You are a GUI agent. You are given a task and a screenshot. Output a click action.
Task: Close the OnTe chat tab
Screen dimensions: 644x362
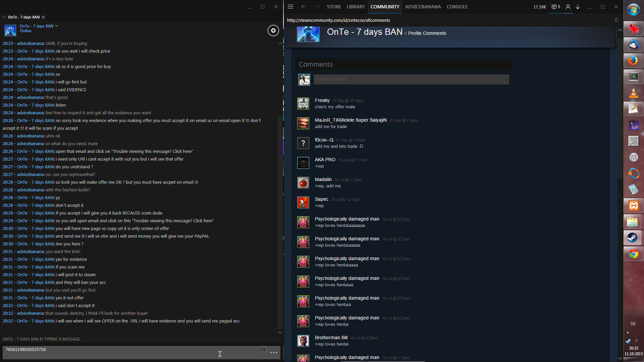tap(43, 17)
